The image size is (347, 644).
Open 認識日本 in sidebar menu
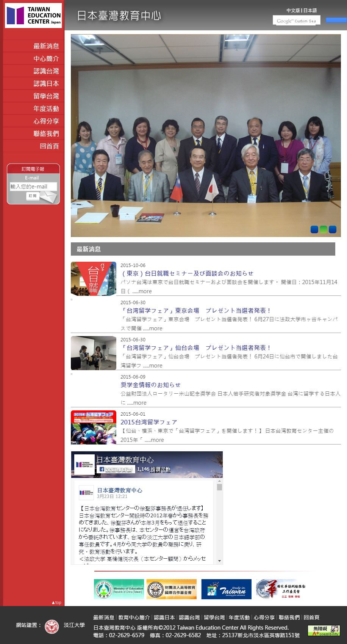point(46,83)
